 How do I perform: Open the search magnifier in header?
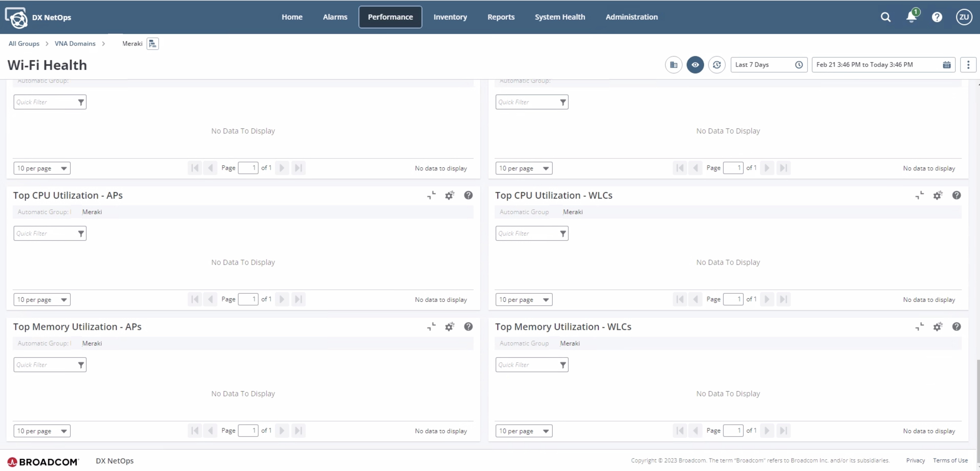(885, 17)
